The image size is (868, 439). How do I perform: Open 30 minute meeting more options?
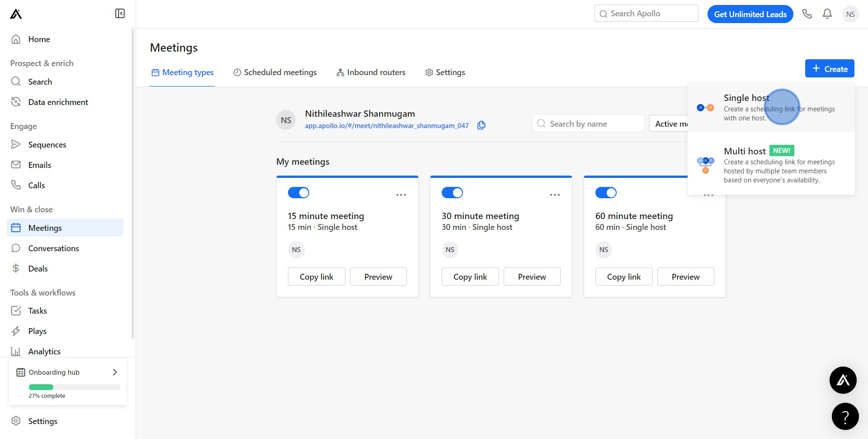coord(555,195)
